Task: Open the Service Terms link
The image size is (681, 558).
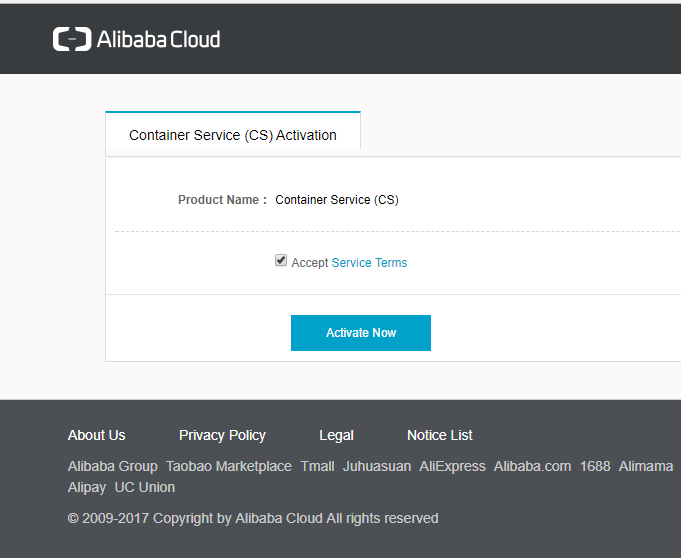Action: click(x=369, y=263)
